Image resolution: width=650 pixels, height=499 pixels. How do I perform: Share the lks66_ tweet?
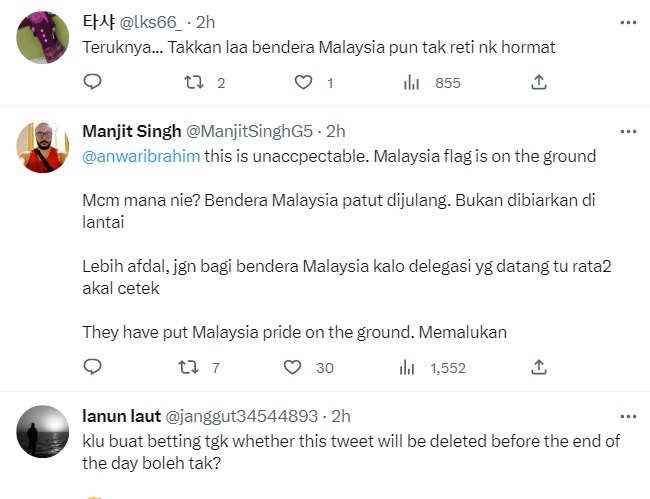[537, 83]
